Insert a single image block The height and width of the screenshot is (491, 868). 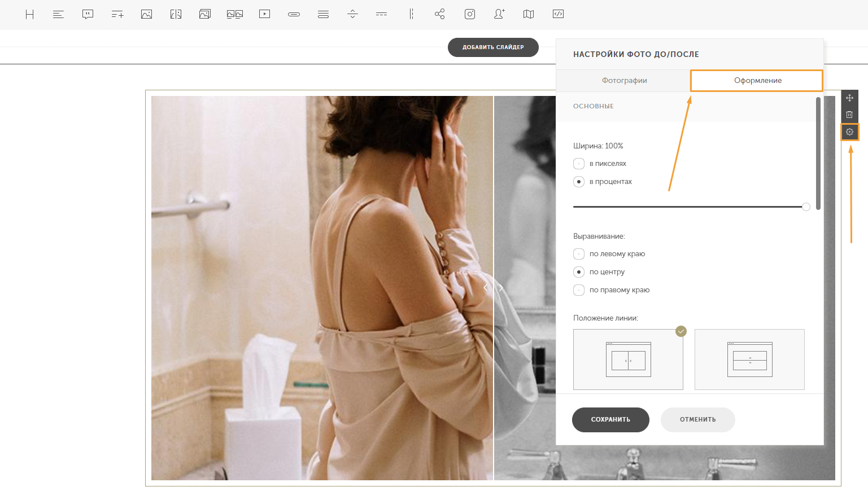click(146, 14)
